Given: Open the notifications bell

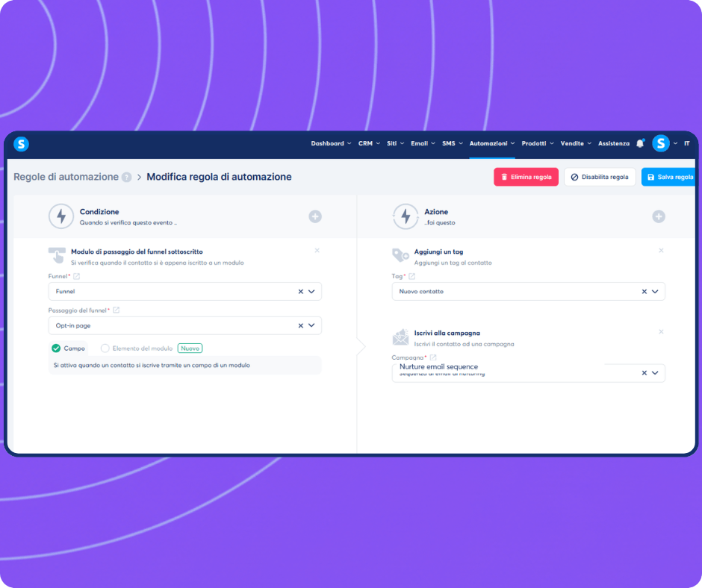Looking at the screenshot, I should tap(640, 144).
